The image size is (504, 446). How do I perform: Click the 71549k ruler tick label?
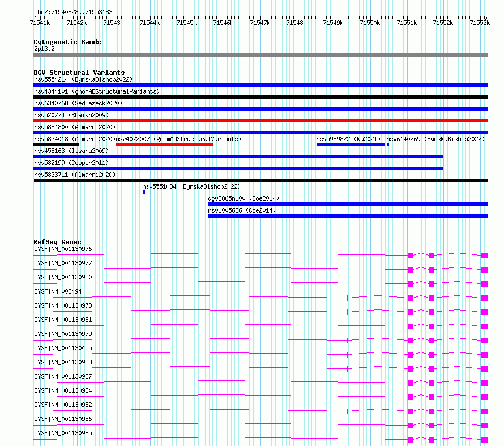[x=333, y=23]
